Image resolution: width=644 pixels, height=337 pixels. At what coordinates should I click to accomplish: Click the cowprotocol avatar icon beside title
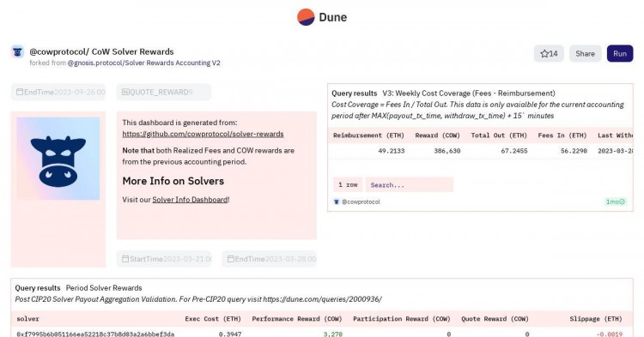[x=17, y=52]
